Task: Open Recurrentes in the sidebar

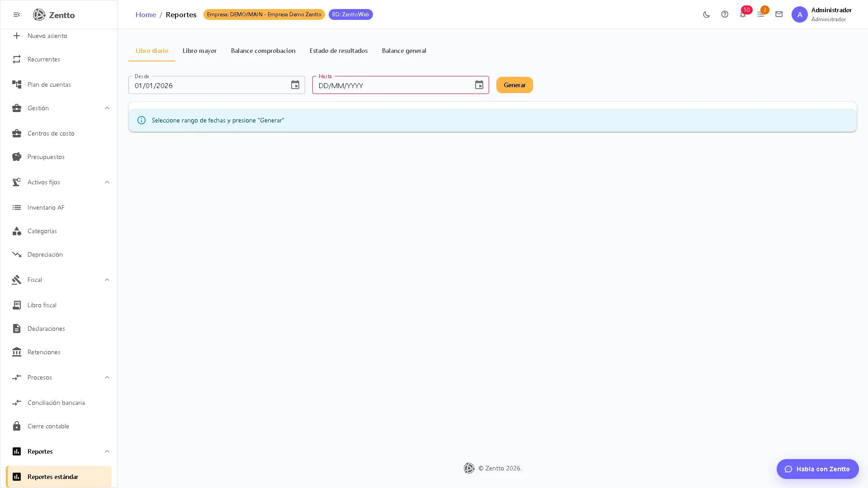Action: [x=59, y=59]
